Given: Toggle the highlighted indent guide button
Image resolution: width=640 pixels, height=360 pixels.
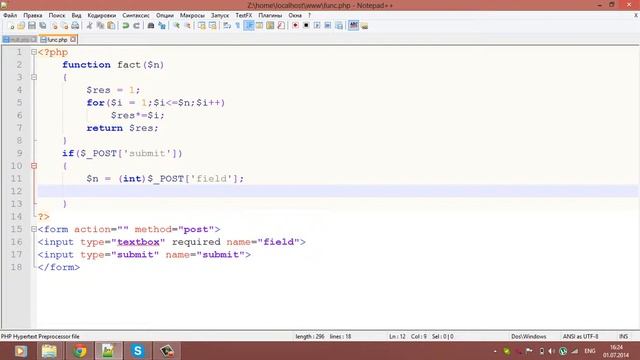Looking at the screenshot, I should coord(249,26).
